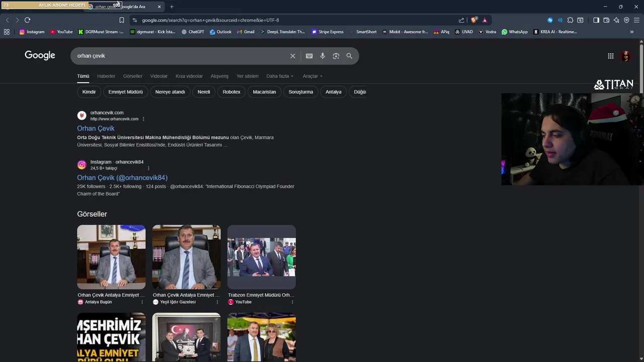Switch to the Videolar tab
This screenshot has height=362, width=644.
point(159,76)
